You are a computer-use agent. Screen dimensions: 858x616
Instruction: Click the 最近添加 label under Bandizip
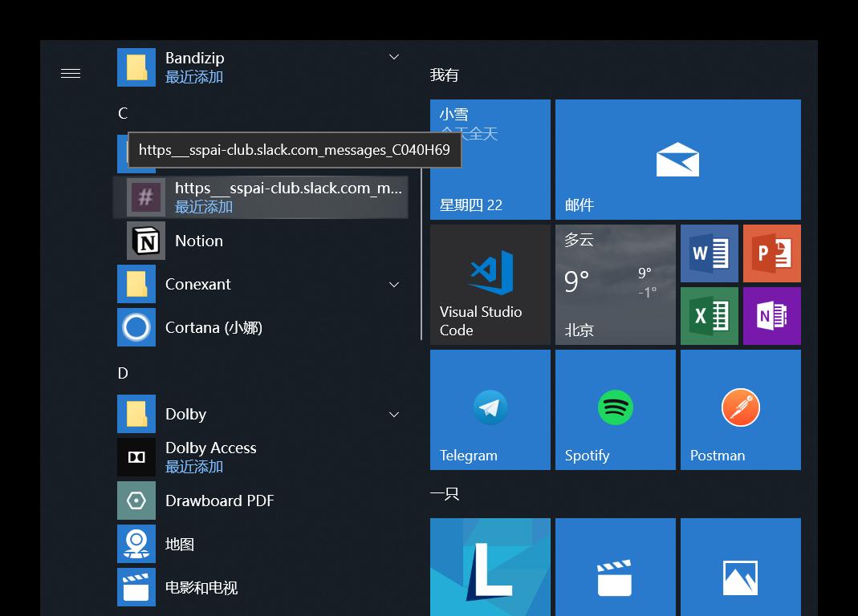194,77
